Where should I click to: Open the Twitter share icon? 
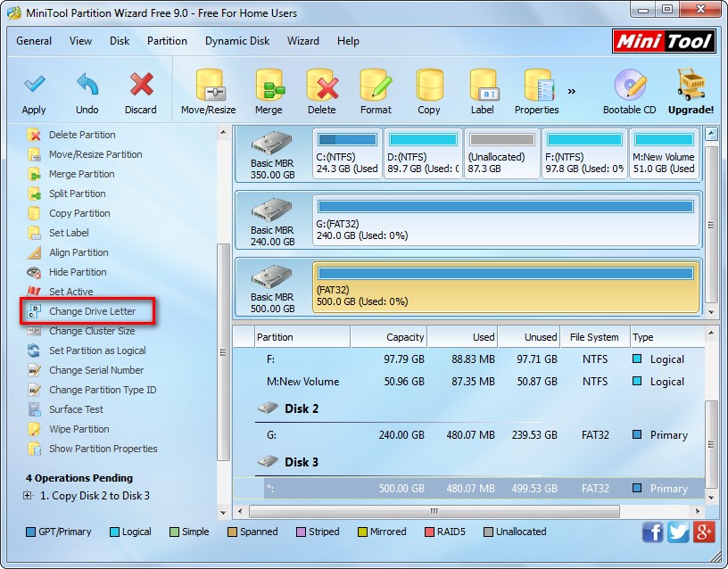tap(678, 532)
